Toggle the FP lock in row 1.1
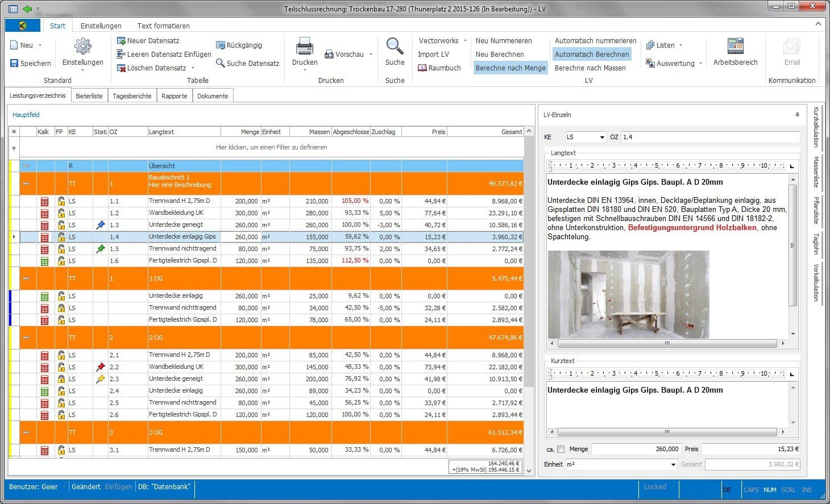This screenshot has width=830, height=504. point(61,201)
